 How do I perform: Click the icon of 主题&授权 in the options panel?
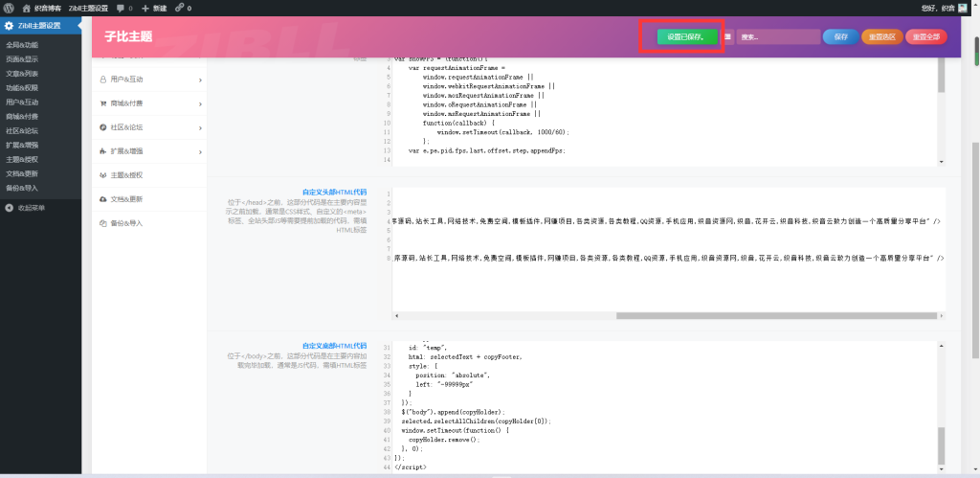click(103, 175)
